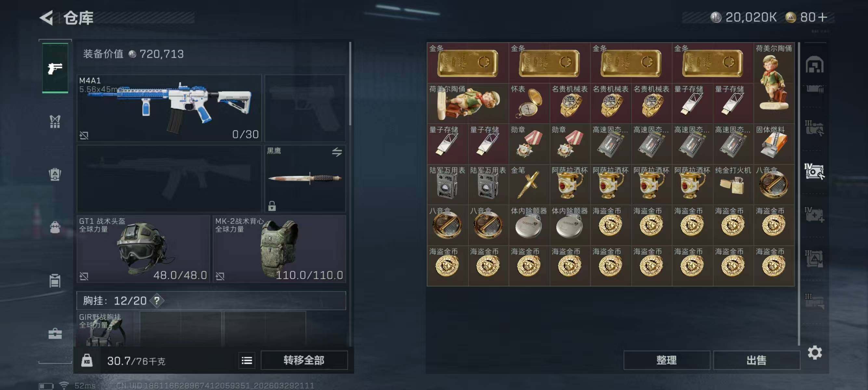The height and width of the screenshot is (390, 868).
Task: Click the 转移全部 button
Action: pyautogui.click(x=304, y=360)
